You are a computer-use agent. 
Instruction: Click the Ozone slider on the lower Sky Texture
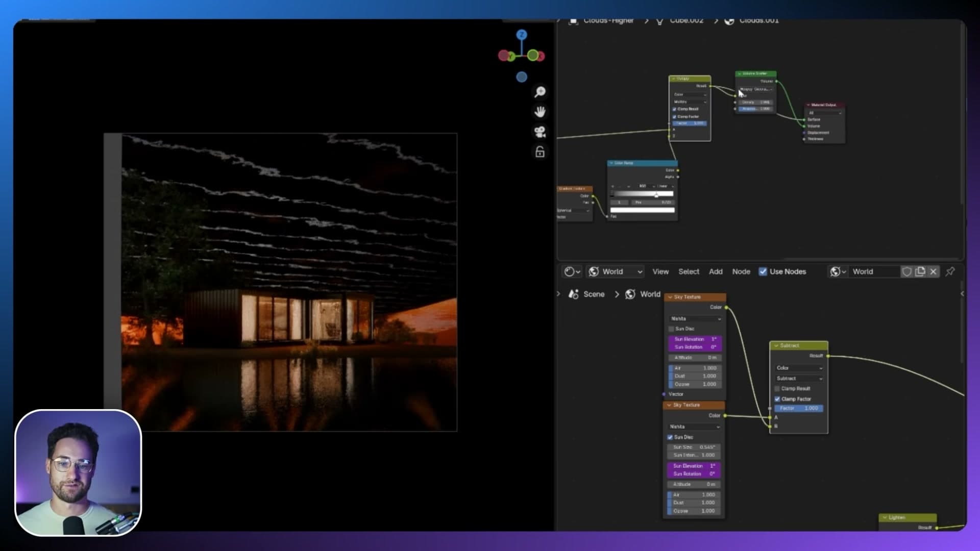point(694,511)
